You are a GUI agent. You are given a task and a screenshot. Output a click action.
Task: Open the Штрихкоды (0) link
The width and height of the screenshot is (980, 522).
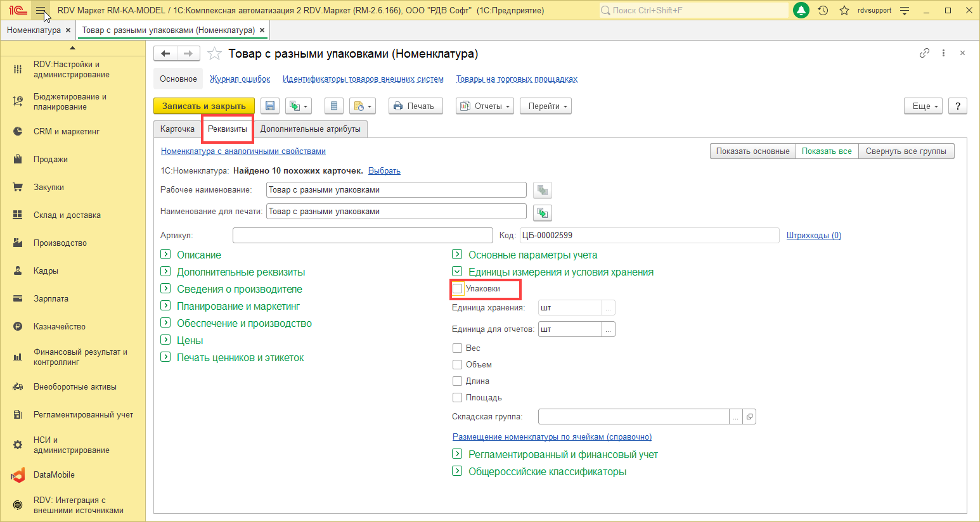coord(813,235)
